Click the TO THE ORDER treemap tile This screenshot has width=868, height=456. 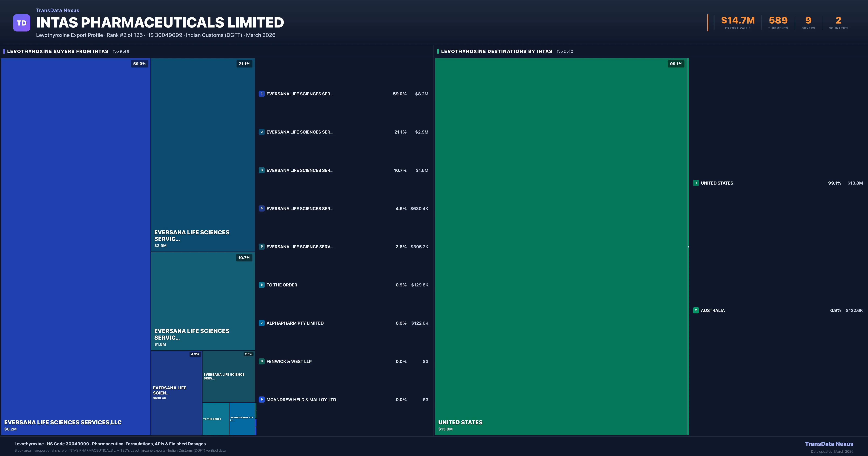point(215,419)
